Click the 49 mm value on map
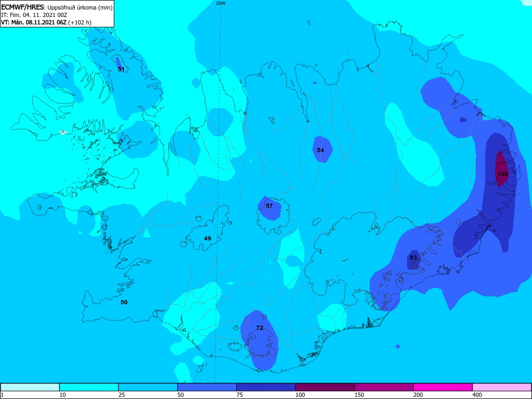Screen dimensions: 532x399 point(207,238)
